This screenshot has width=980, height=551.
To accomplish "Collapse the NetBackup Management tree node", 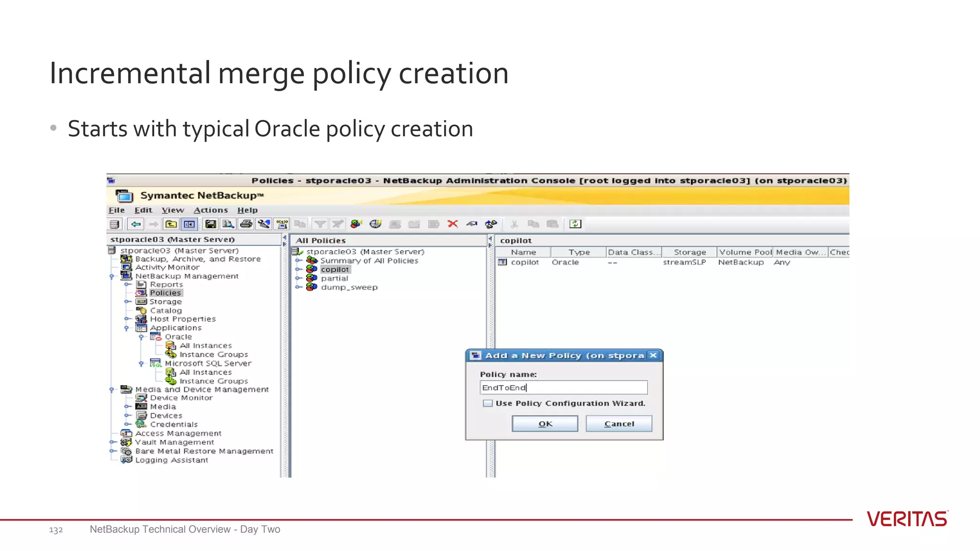I will click(x=112, y=276).
